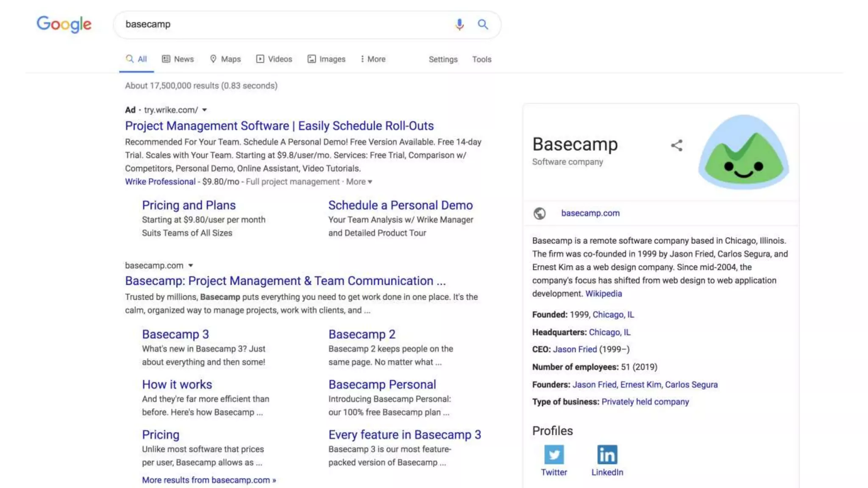Click the globe icon next to basecamp.com
The image size is (868, 488).
[x=540, y=213]
